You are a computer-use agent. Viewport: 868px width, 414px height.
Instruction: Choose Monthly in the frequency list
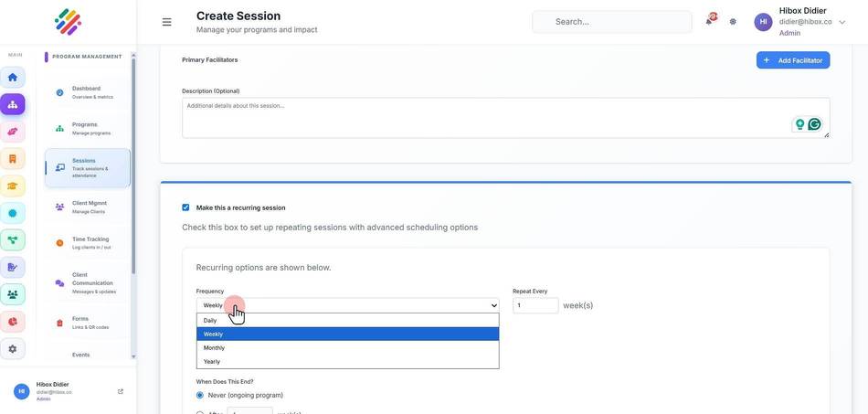coord(347,347)
